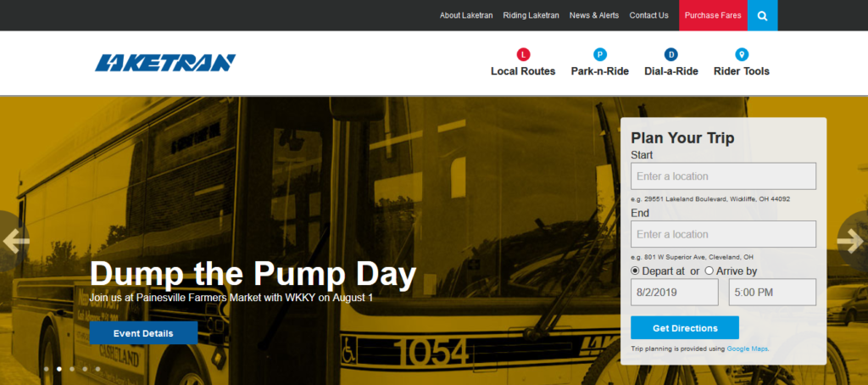The width and height of the screenshot is (868, 385).
Task: Open the 5:00 PM time field
Action: click(x=772, y=292)
